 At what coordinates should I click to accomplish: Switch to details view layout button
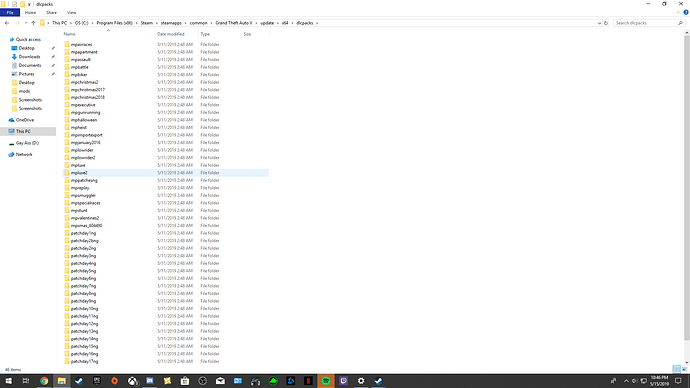click(x=676, y=369)
